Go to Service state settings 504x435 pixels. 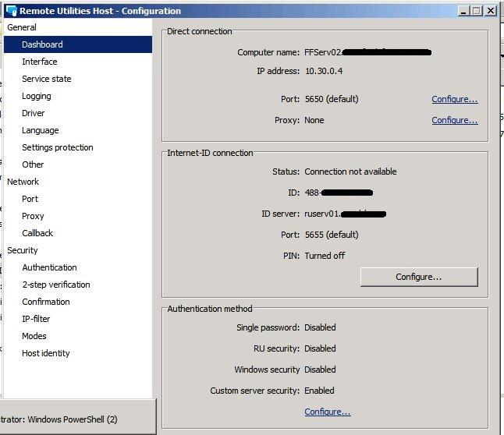click(46, 79)
